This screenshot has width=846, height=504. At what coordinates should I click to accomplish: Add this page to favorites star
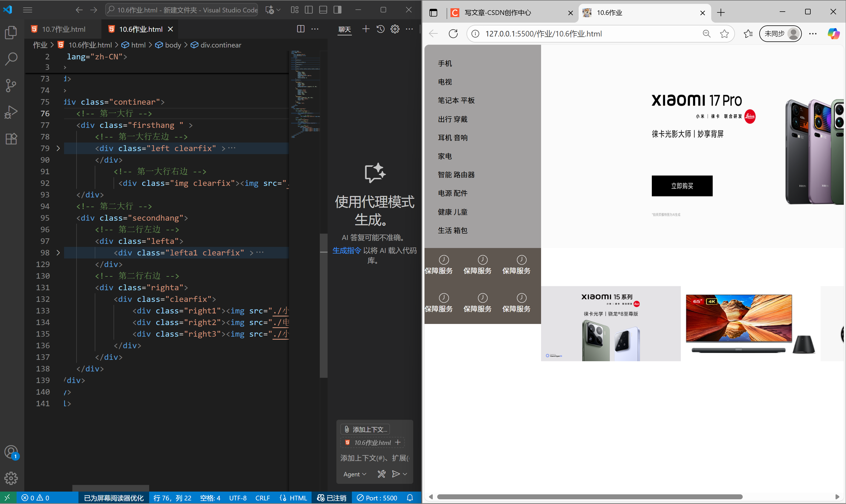[724, 34]
